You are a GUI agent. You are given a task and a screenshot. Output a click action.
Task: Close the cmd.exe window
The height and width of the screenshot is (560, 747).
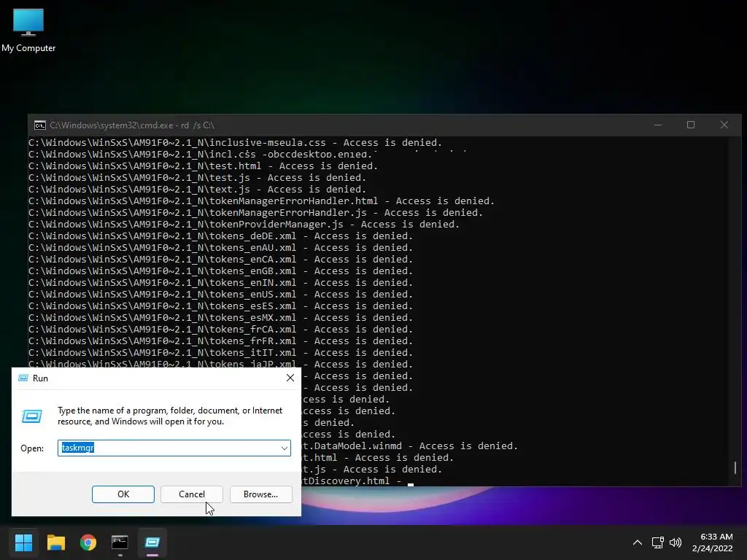(x=724, y=125)
